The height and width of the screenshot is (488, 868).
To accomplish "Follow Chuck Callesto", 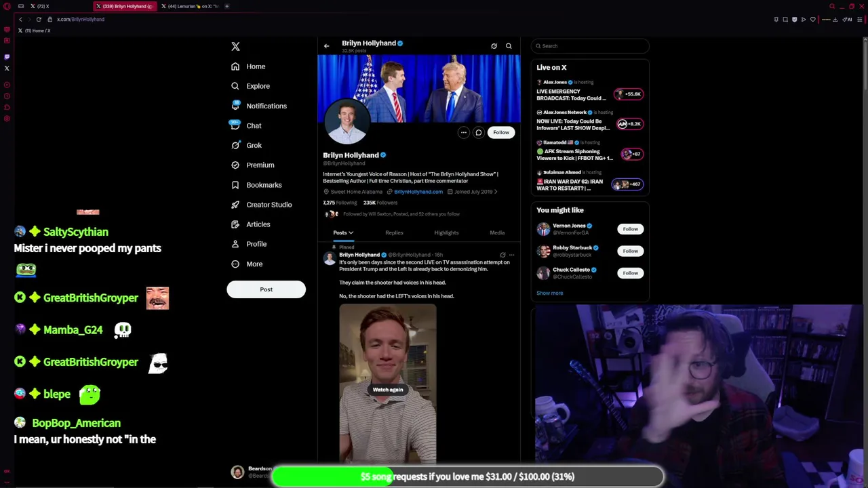I will (630, 273).
